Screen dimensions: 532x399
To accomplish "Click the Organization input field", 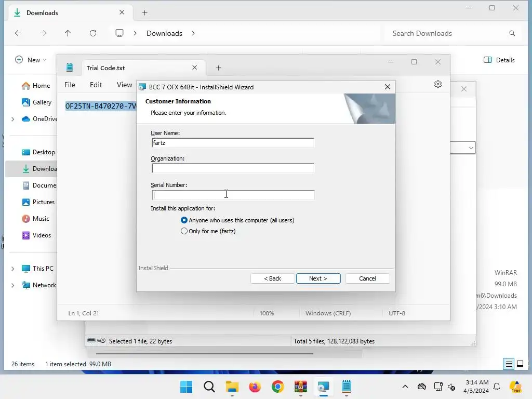I will pyautogui.click(x=233, y=168).
